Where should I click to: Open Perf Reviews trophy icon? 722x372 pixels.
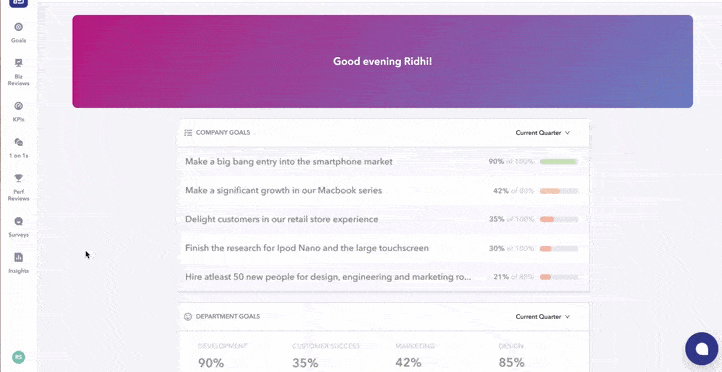[18, 178]
